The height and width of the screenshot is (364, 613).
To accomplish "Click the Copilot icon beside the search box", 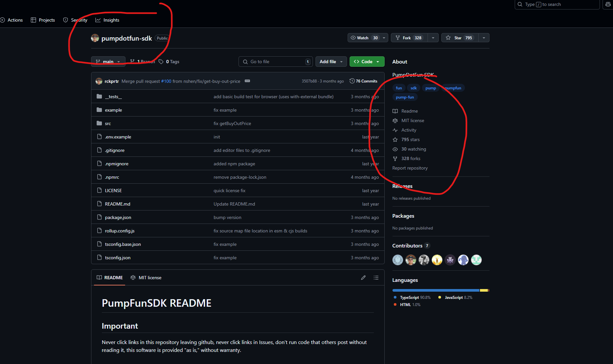I will pyautogui.click(x=608, y=5).
